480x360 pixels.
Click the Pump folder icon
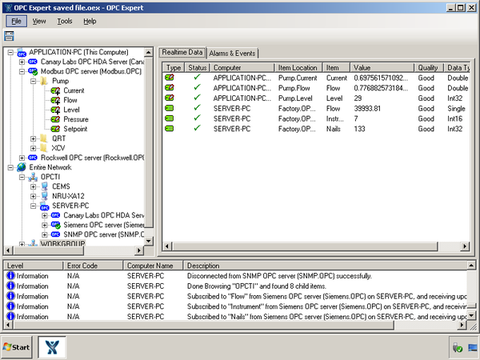pyautogui.click(x=44, y=81)
